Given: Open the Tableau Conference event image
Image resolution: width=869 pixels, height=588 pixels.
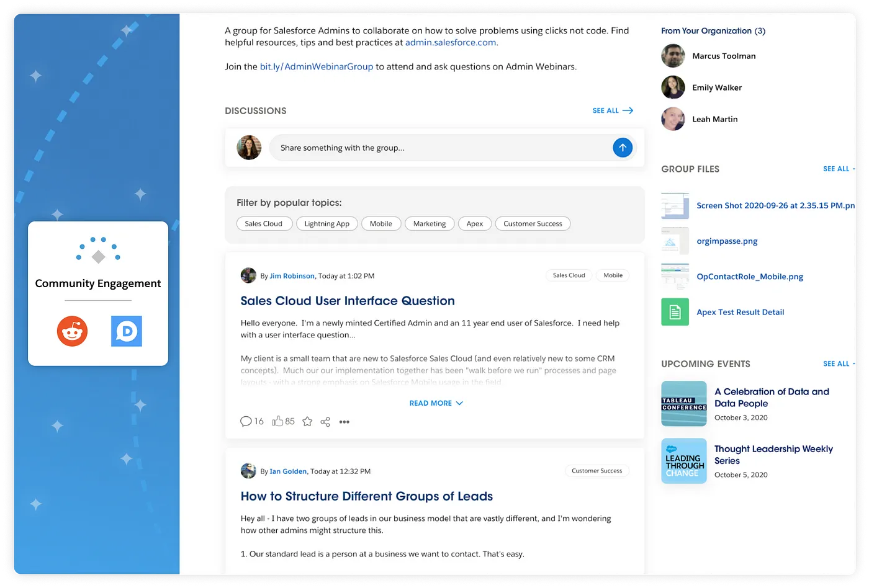Looking at the screenshot, I should click(684, 404).
